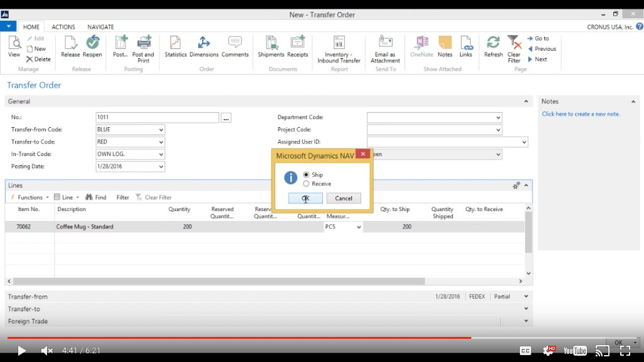644x362 pixels.
Task: Open the In-Transit Code dropdown
Action: [x=161, y=154]
